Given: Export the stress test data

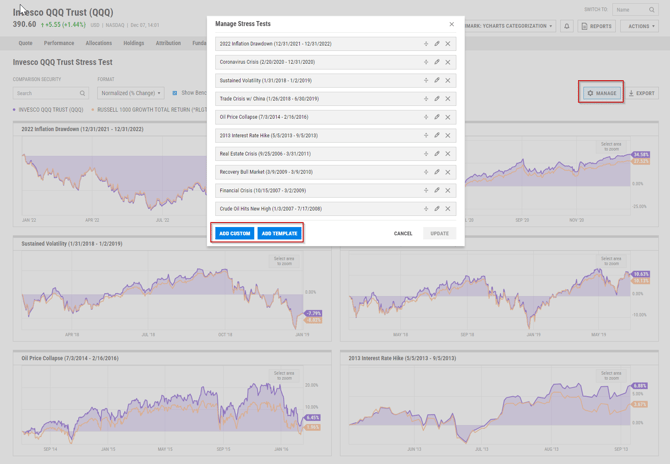Looking at the screenshot, I should click(642, 93).
